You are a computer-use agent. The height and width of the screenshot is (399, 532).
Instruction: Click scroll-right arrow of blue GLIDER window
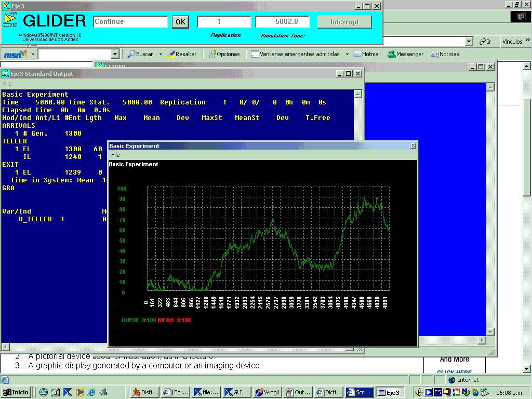click(482, 340)
